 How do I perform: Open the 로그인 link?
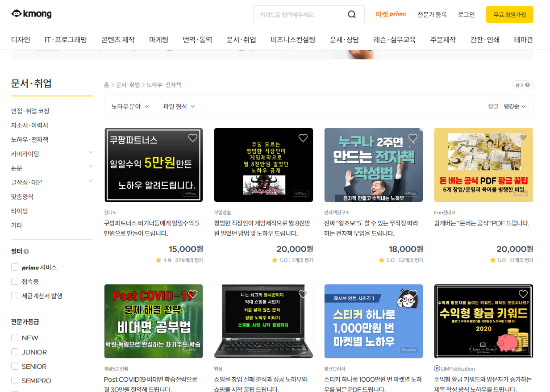click(x=466, y=14)
